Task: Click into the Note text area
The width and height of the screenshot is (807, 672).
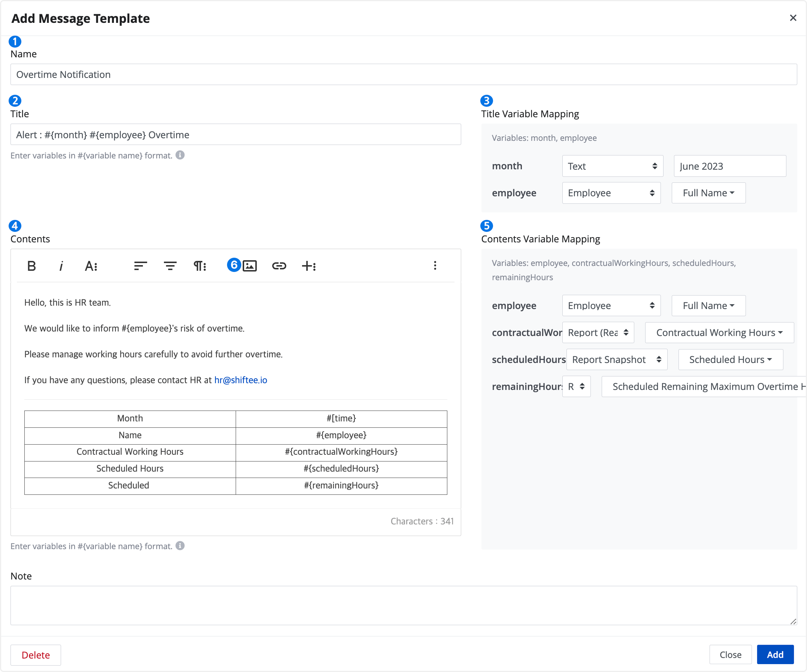Action: (x=403, y=605)
